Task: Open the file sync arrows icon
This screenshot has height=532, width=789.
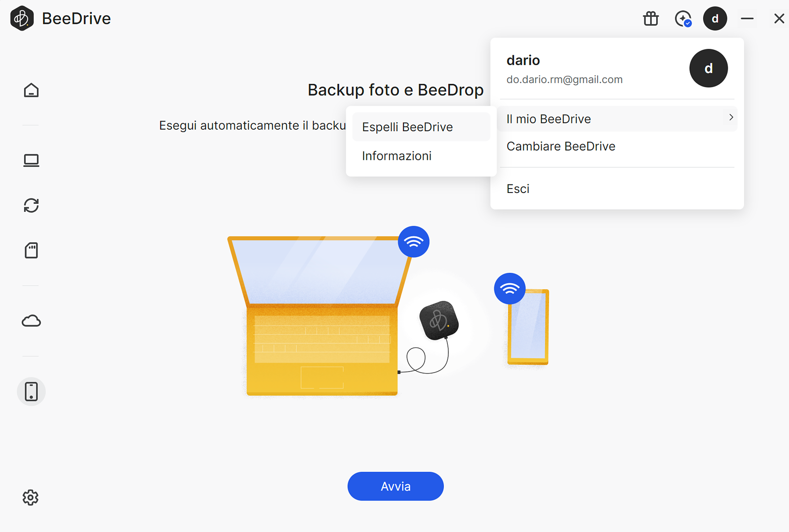Action: pos(31,205)
